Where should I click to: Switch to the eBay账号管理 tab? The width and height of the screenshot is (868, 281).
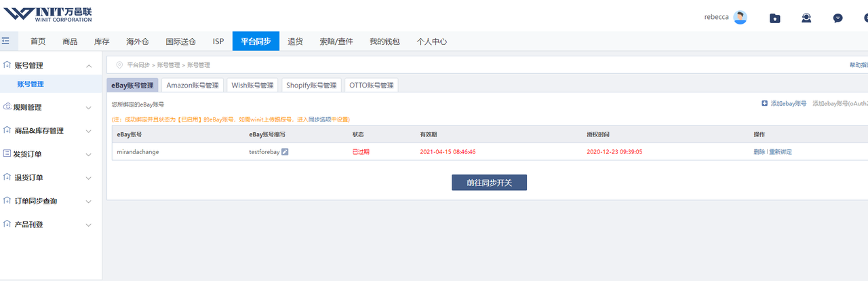pos(133,86)
